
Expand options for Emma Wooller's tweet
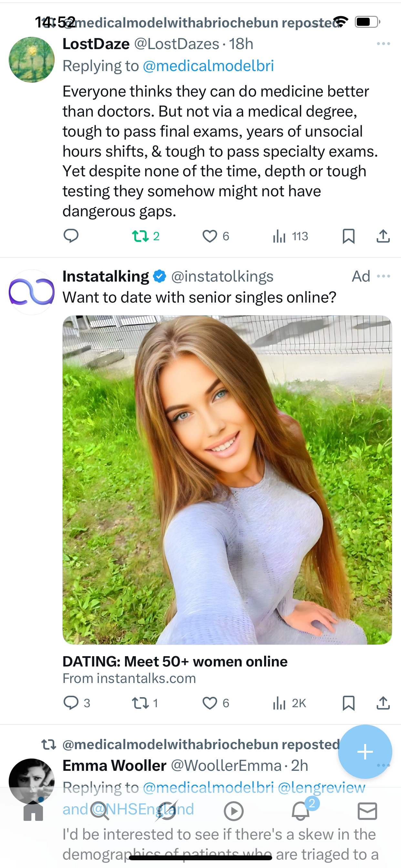(x=384, y=765)
